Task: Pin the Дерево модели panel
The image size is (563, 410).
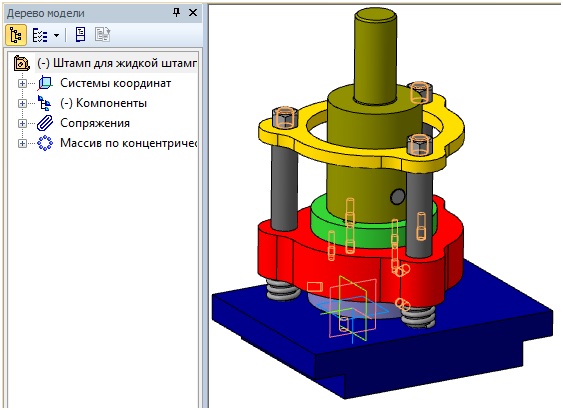Action: click(176, 13)
